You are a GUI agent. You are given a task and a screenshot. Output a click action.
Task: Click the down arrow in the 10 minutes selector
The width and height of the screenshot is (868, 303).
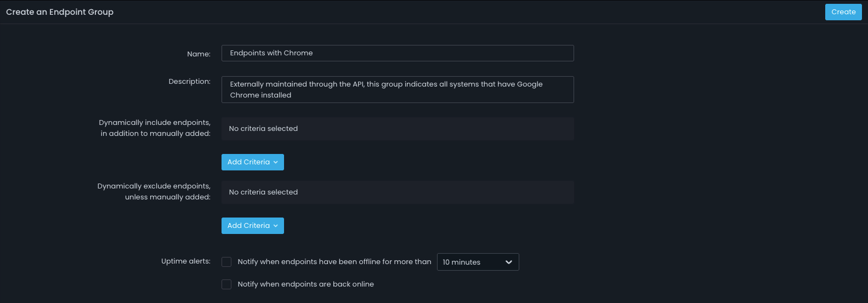509,262
